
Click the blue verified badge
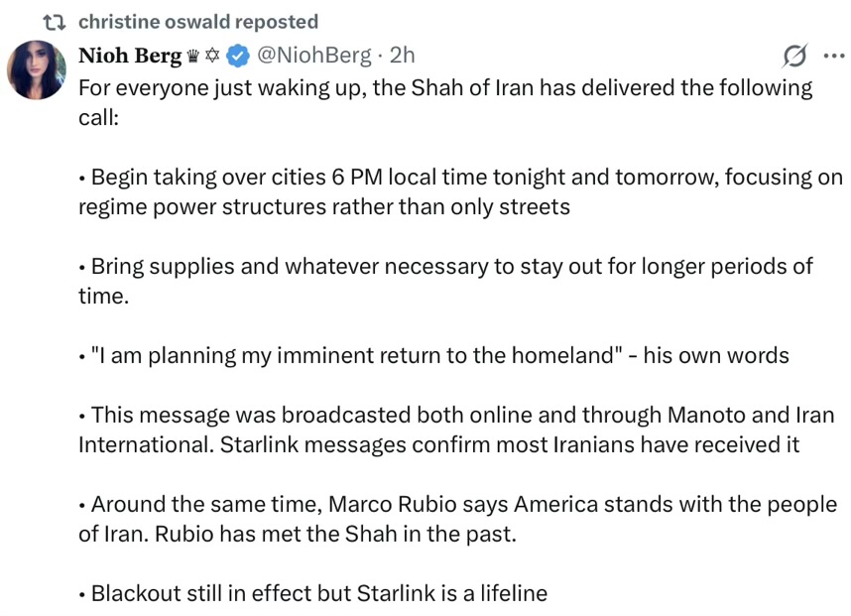[x=238, y=56]
